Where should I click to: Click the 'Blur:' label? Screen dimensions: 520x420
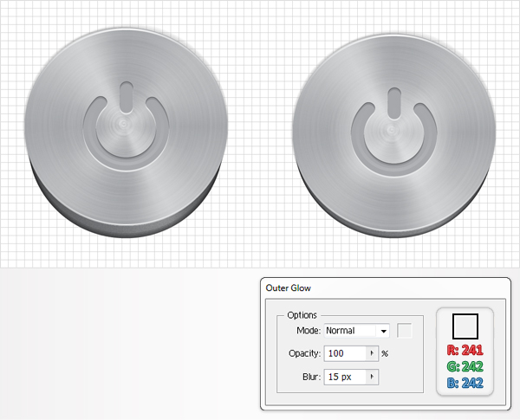click(x=311, y=377)
